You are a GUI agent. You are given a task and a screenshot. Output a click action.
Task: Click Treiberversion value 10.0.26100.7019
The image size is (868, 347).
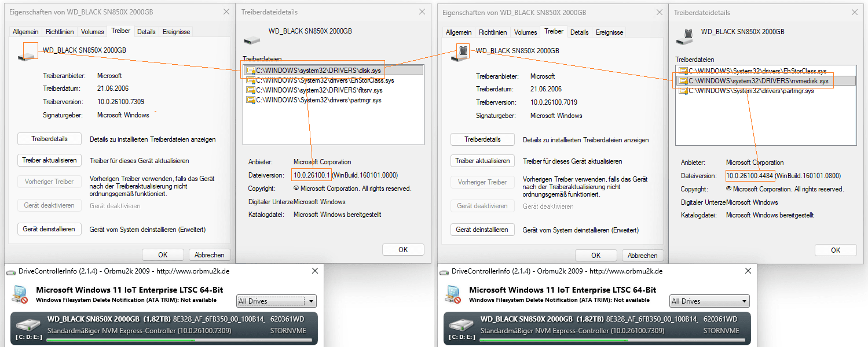click(x=554, y=102)
